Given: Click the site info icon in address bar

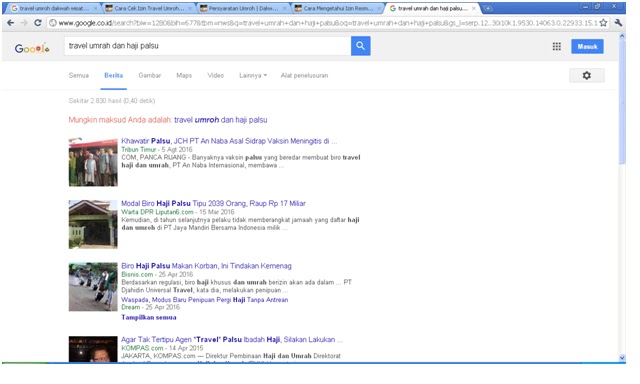Looking at the screenshot, I should point(52,23).
